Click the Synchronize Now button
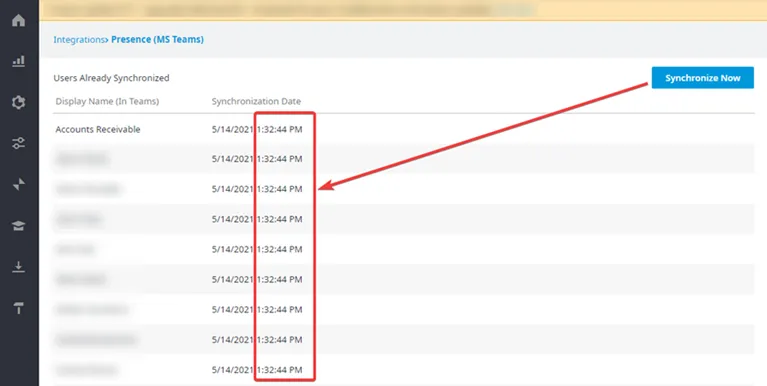Screen dimensions: 767x386 coord(702,78)
